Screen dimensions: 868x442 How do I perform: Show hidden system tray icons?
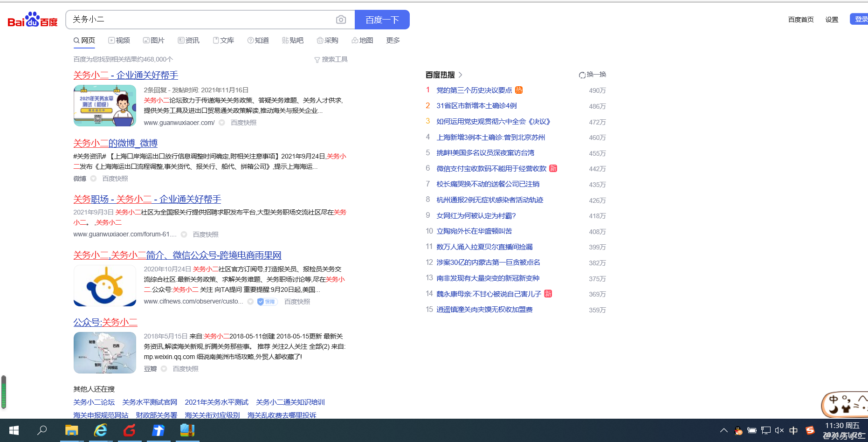click(x=723, y=430)
